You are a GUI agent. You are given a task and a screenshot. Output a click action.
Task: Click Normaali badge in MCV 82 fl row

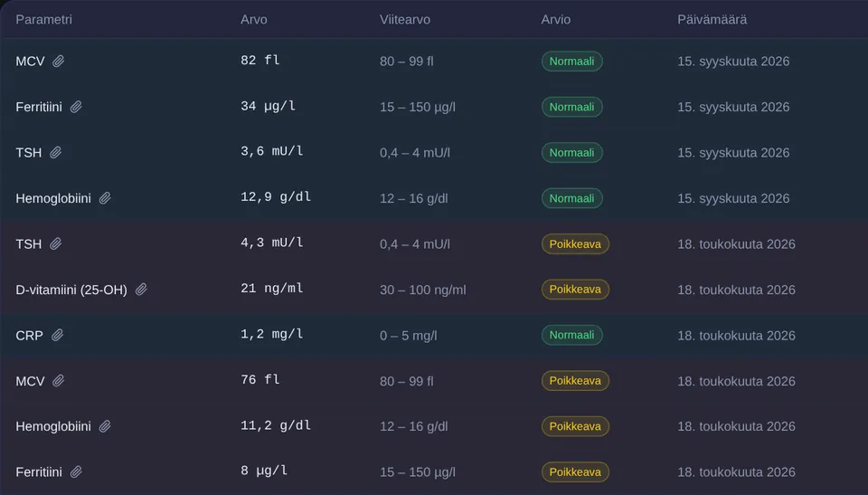tap(571, 61)
